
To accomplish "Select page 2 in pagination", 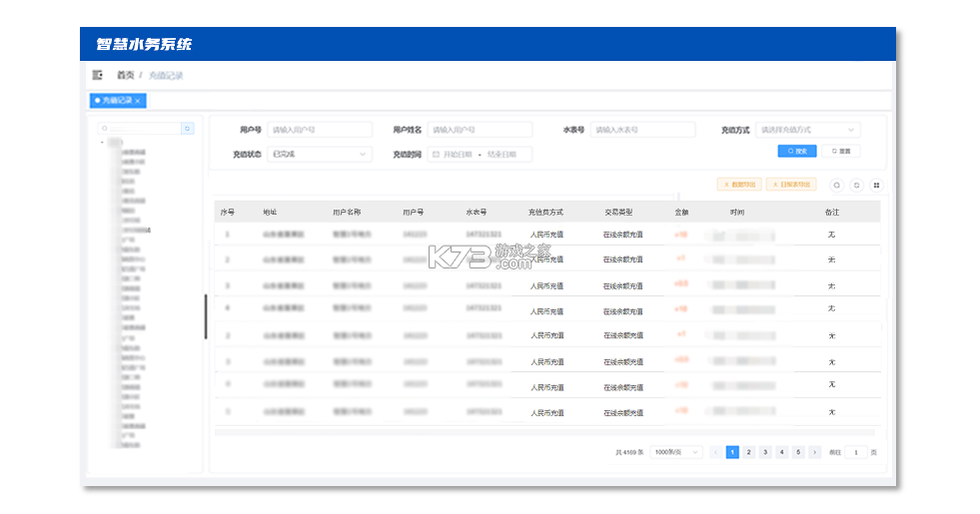I will point(749,452).
